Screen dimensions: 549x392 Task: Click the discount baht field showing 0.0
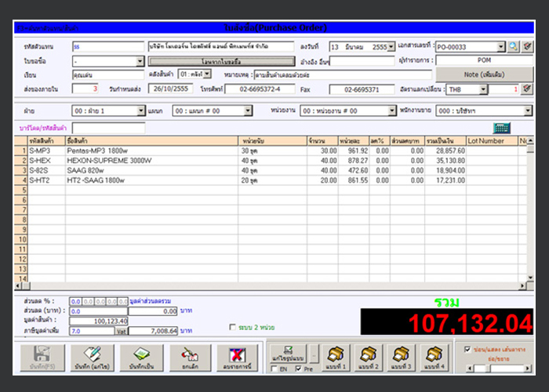pos(99,311)
